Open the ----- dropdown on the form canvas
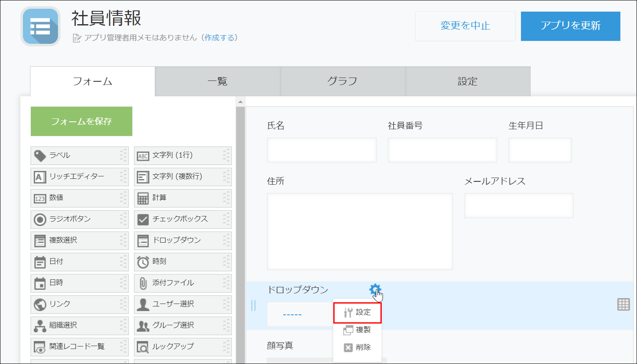The height and width of the screenshot is (364, 637). click(x=291, y=314)
